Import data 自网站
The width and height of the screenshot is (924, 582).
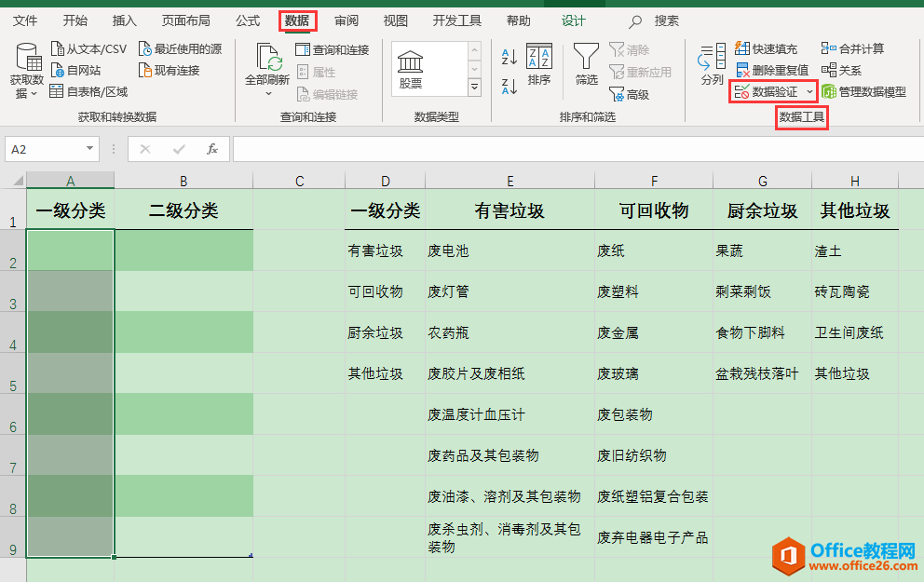click(x=76, y=71)
